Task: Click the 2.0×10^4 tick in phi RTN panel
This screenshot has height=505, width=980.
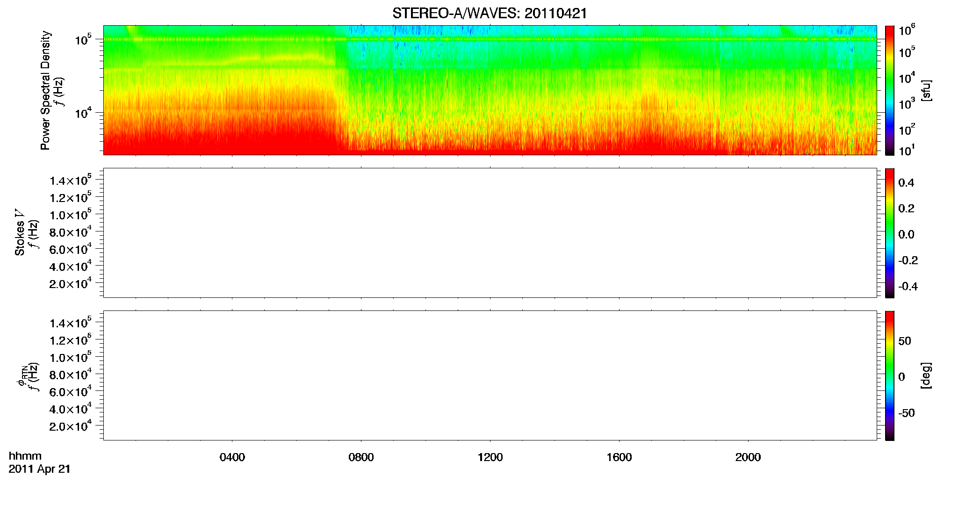Action: pos(71,426)
